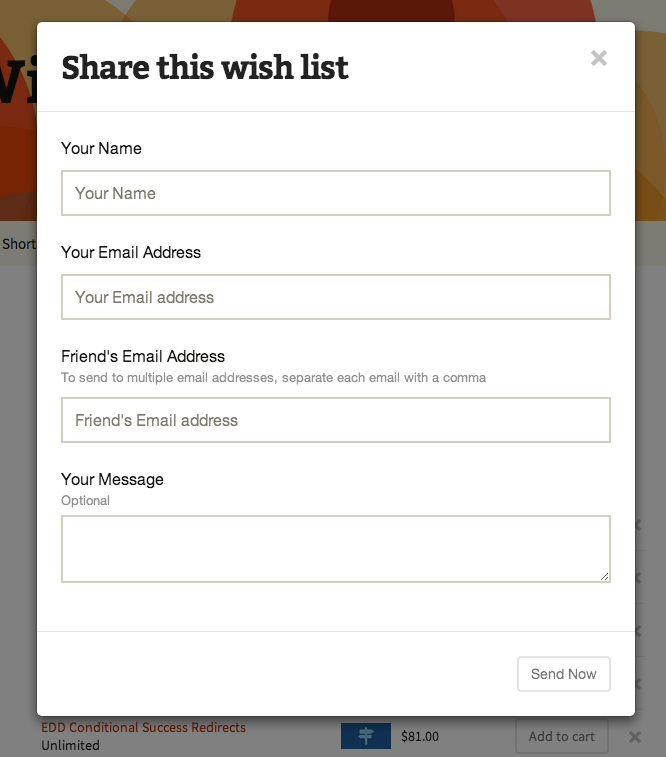This screenshot has width=666, height=757.
Task: Click the Add to cart button
Action: click(x=561, y=736)
